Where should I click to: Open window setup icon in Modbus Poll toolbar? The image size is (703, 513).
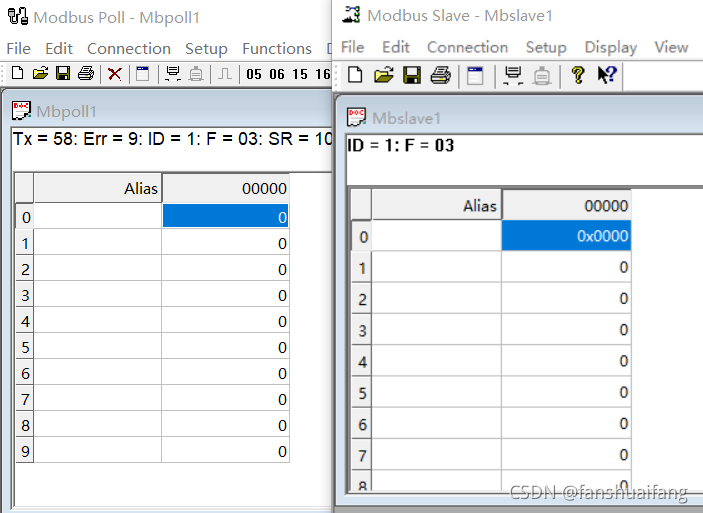(x=143, y=74)
